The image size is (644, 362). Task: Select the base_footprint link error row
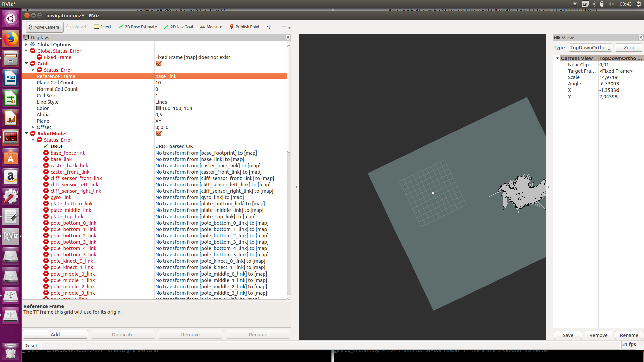(x=154, y=153)
